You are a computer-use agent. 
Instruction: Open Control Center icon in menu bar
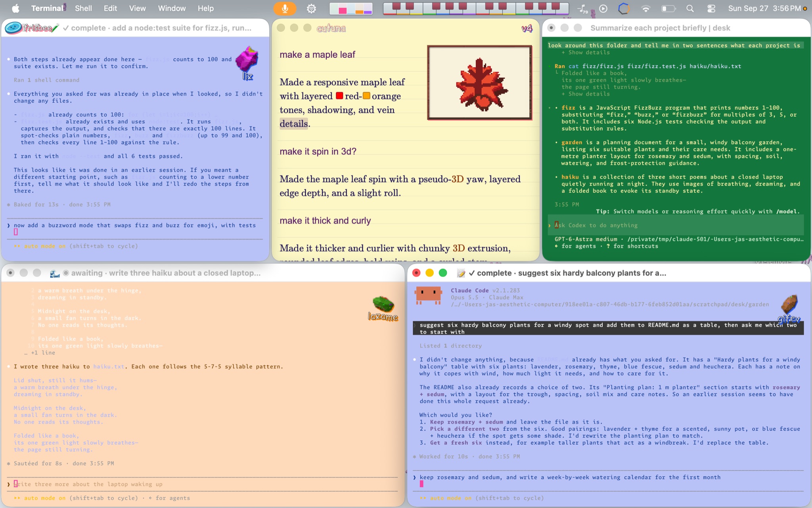[711, 8]
